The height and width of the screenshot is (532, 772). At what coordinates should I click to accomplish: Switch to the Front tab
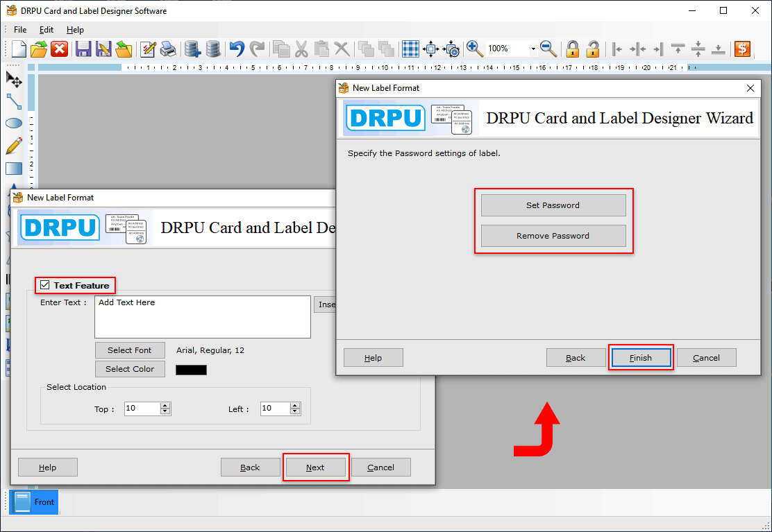pyautogui.click(x=34, y=502)
